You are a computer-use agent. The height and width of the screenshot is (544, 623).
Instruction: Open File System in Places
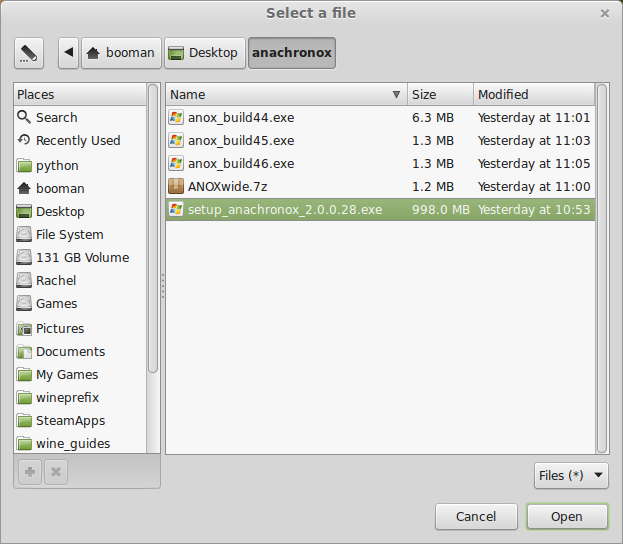click(x=80, y=234)
